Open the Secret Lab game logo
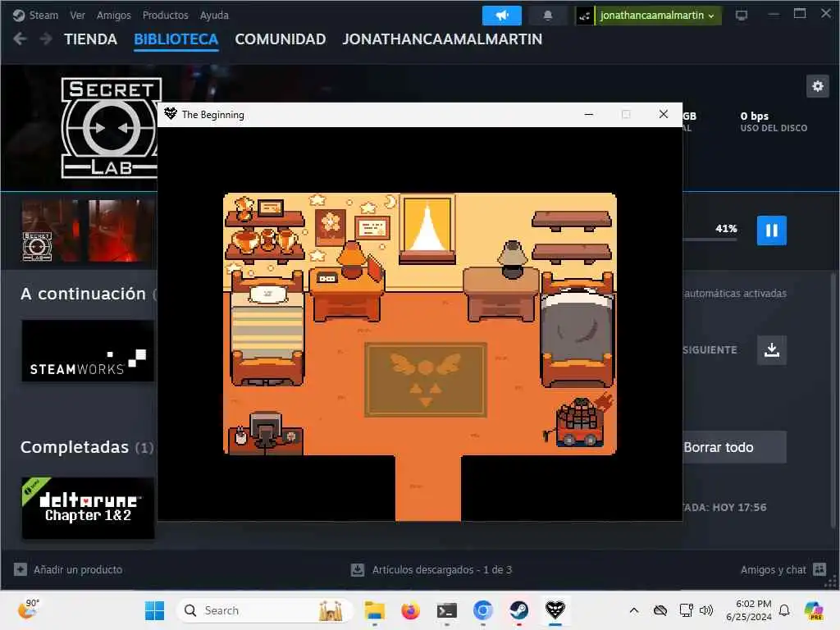 [112, 127]
